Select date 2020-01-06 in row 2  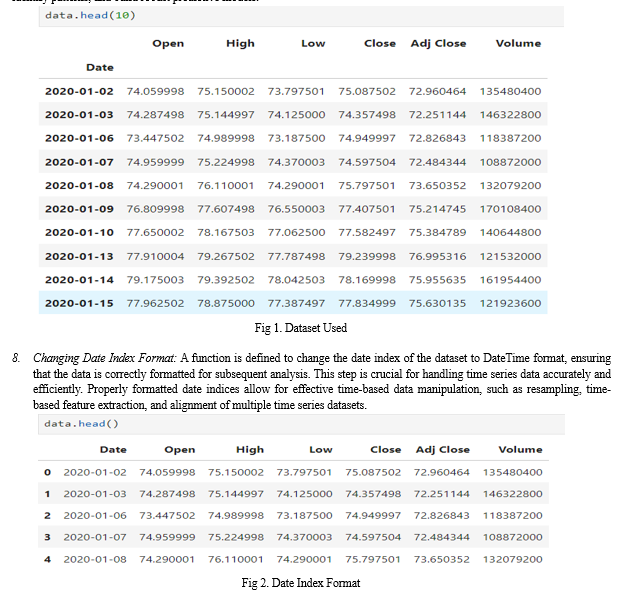95,516
